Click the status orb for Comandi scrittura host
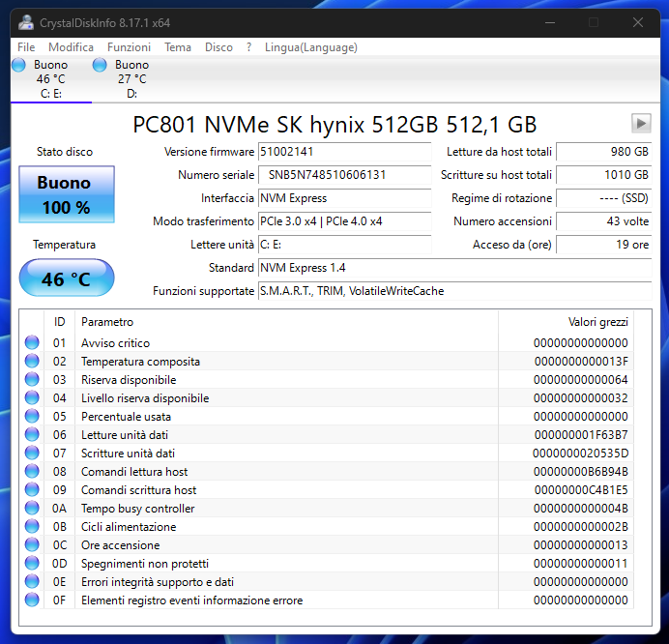Viewport: 669px width, 644px height. click(32, 489)
